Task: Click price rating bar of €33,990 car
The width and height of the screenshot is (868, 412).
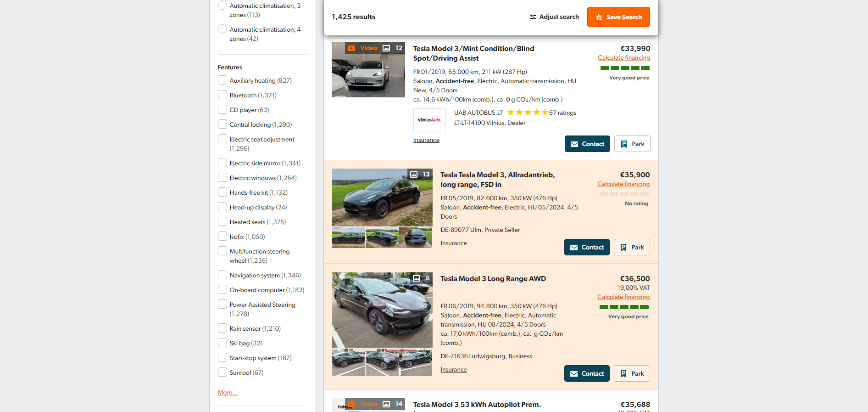Action: click(625, 68)
